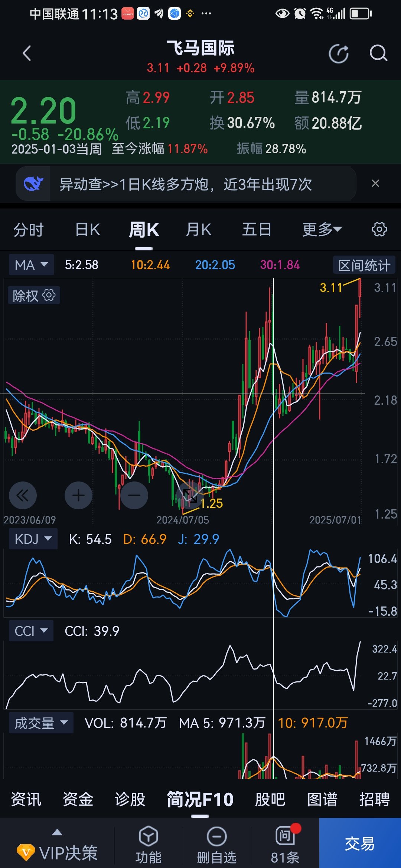Image resolution: width=401 pixels, height=868 pixels.
Task: Open chart settings gear icon
Action: [379, 229]
